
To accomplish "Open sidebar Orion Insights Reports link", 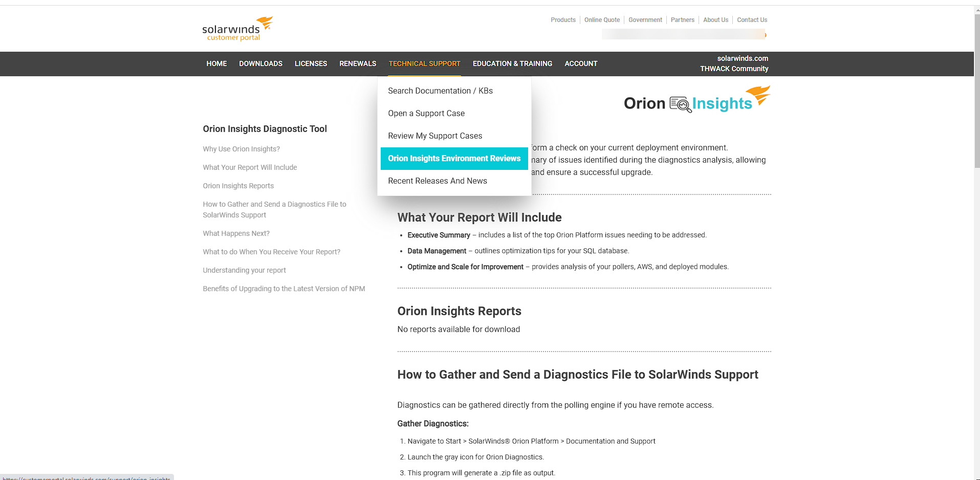I will pyautogui.click(x=238, y=186).
